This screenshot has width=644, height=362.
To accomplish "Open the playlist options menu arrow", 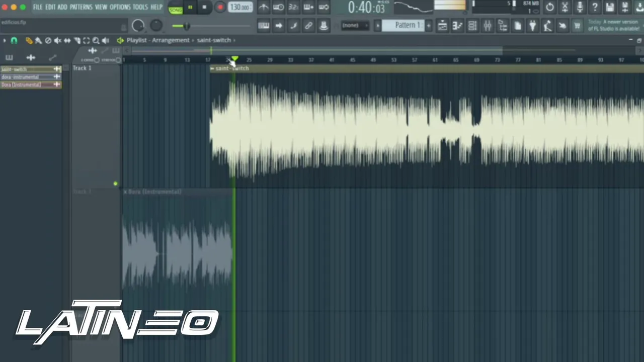I will (5, 40).
